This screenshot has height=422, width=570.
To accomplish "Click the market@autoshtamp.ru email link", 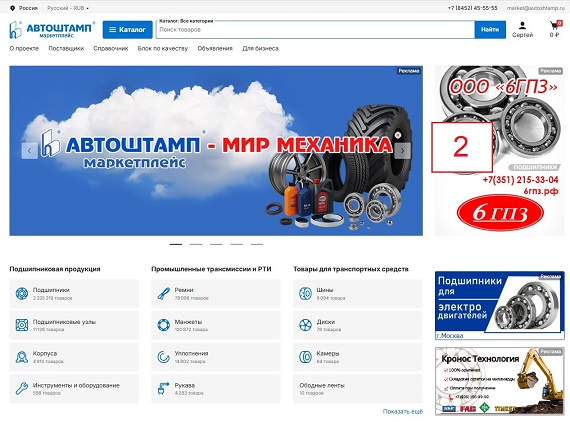I will point(535,8).
